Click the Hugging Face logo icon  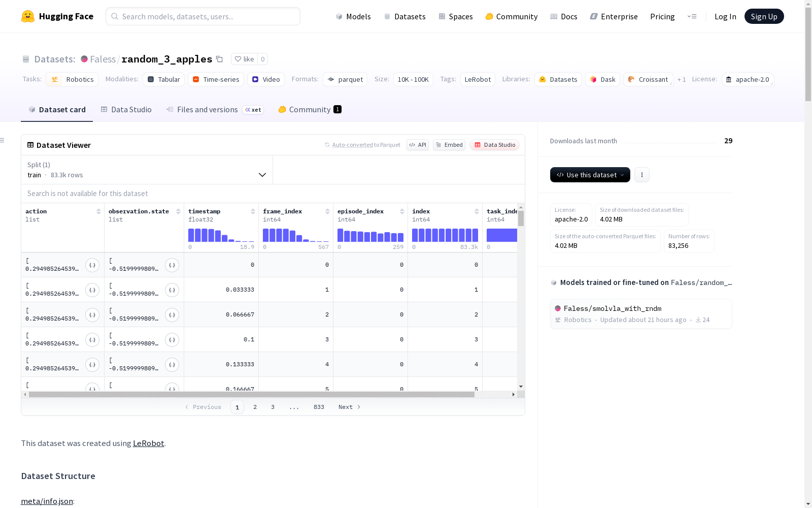coord(28,16)
